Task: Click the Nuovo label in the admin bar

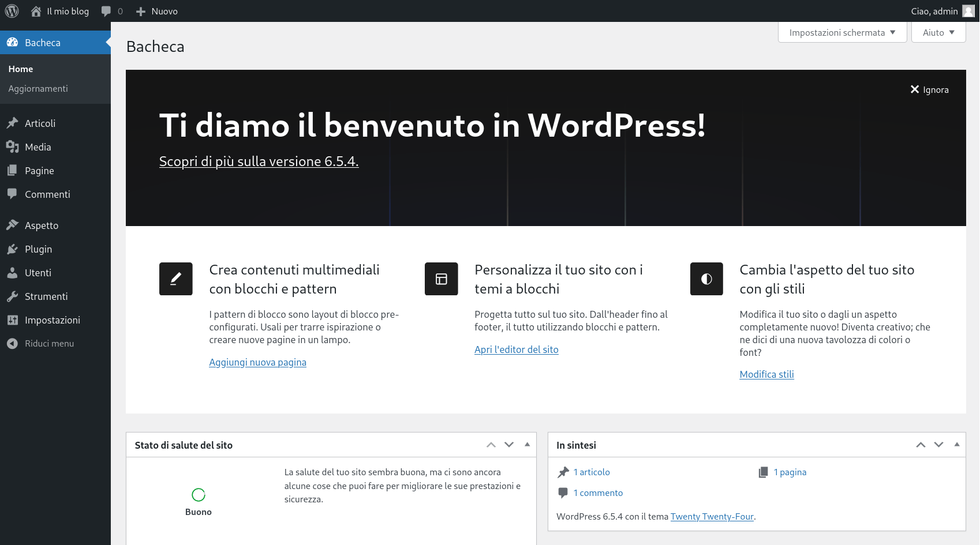Action: (x=164, y=11)
